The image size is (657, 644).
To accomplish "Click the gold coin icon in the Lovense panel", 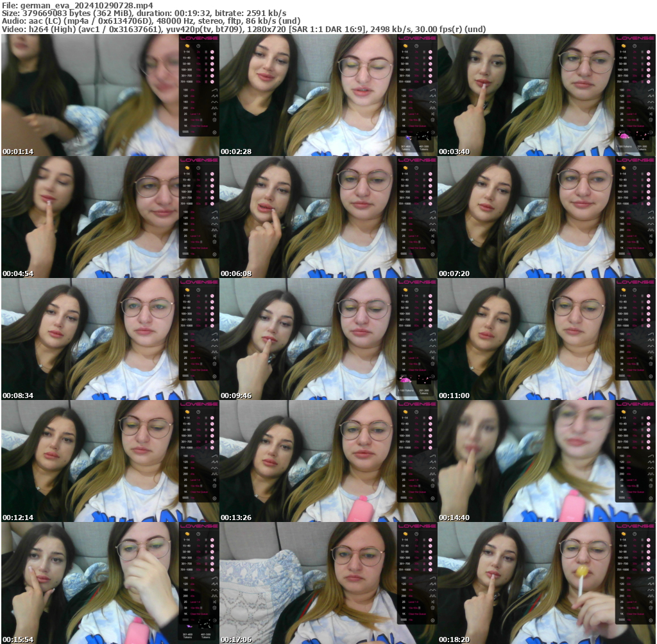I will 187,46.
